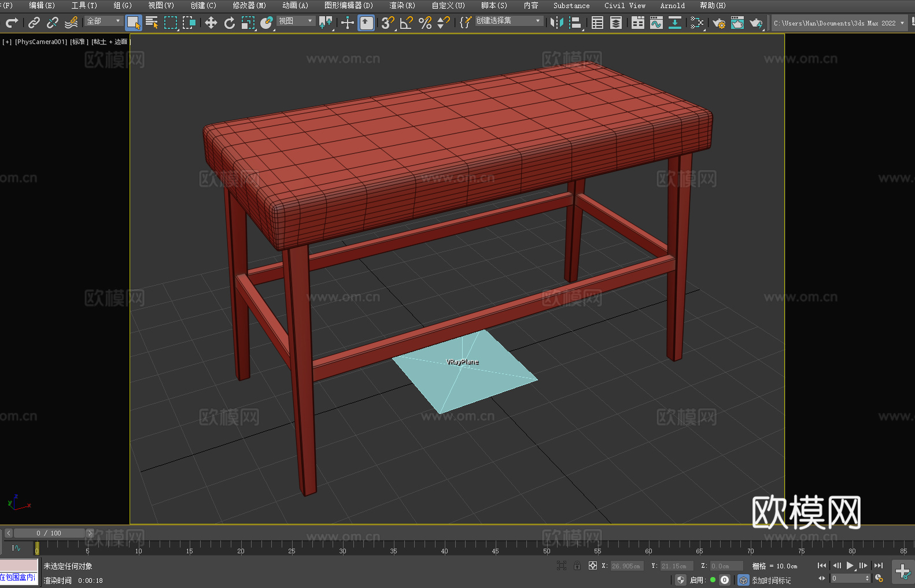The width and height of the screenshot is (915, 588).
Task: Select the Move tool
Action: coord(211,23)
